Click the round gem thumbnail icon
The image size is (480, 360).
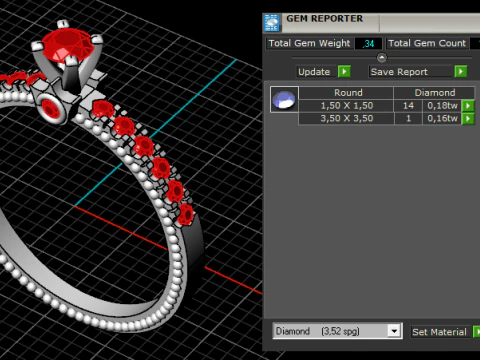coord(284,99)
